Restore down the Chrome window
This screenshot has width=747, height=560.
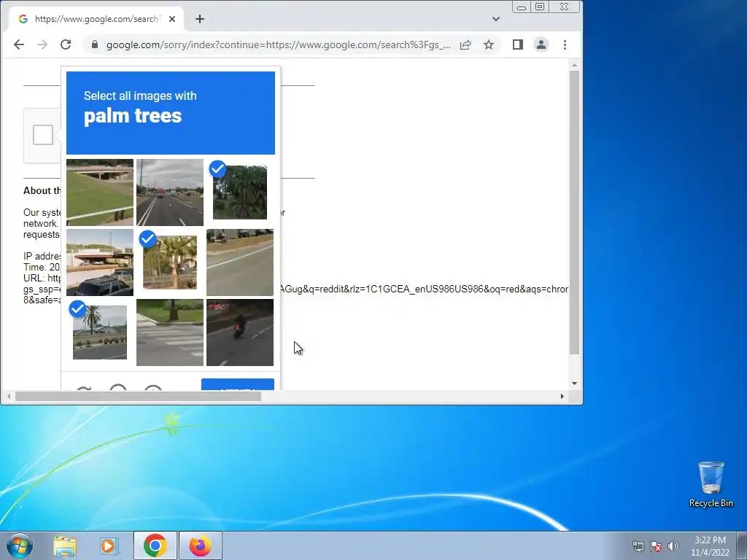tap(540, 7)
